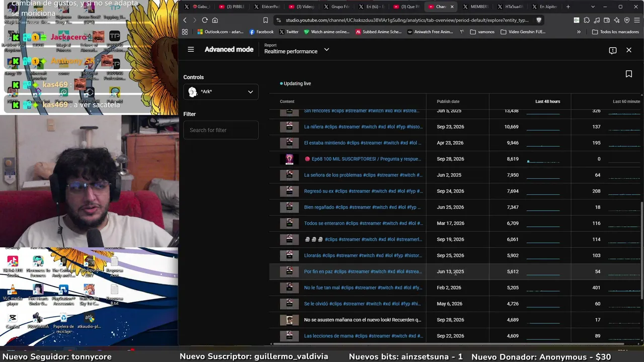Open the "Regresó su ex" video link

click(363, 191)
